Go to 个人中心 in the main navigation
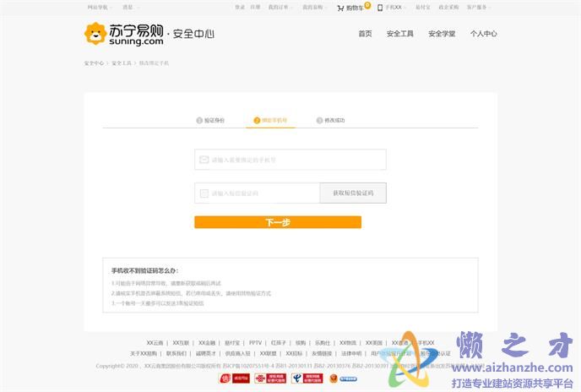 pyautogui.click(x=483, y=34)
